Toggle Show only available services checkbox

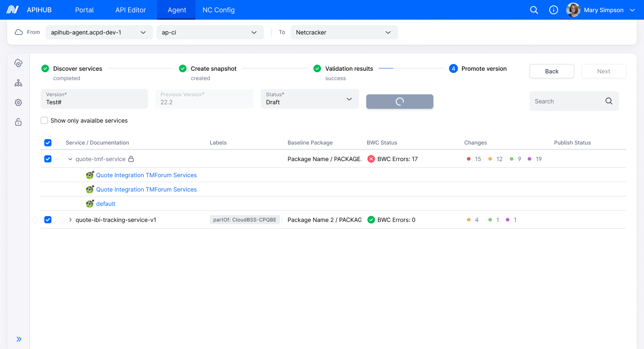(44, 120)
